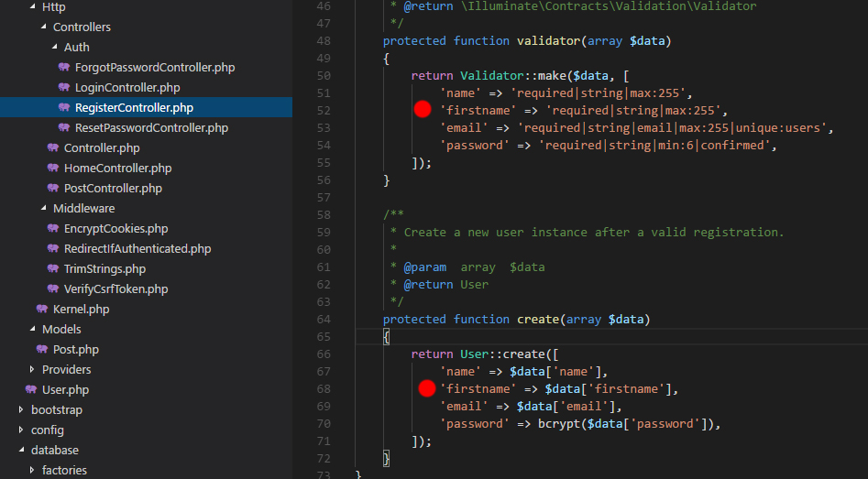The image size is (868, 479).
Task: Open PostController.php file
Action: tap(113, 188)
